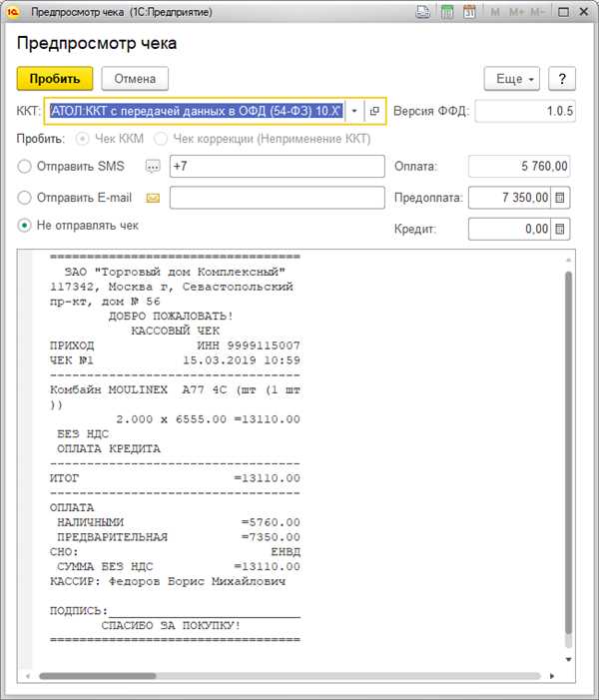The height and width of the screenshot is (700, 599).
Task: Expand the ККТ device dropdown arrow
Action: coord(354,111)
